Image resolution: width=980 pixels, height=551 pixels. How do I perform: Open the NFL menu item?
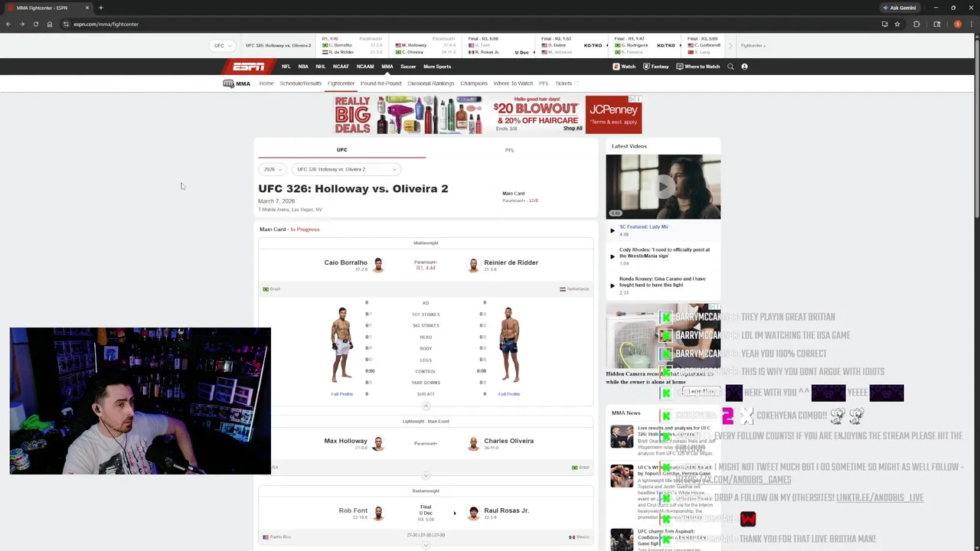click(286, 67)
